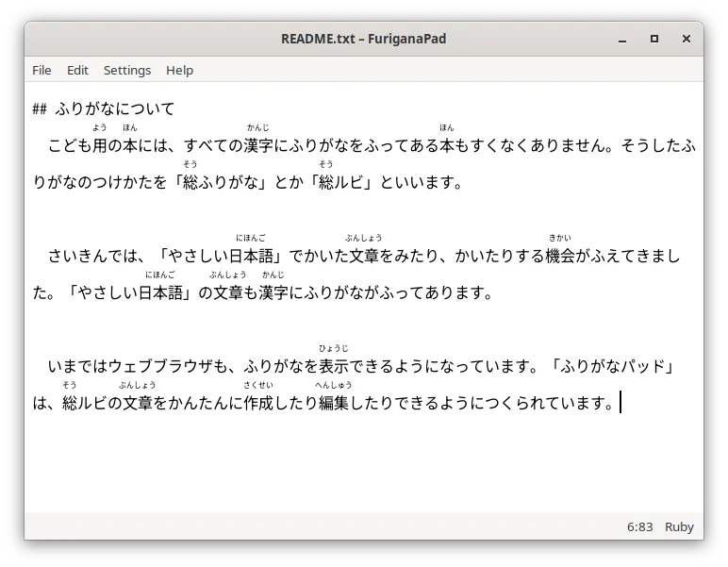Click the heading text ふりがなについて
The height and width of the screenshot is (567, 728).
115,108
